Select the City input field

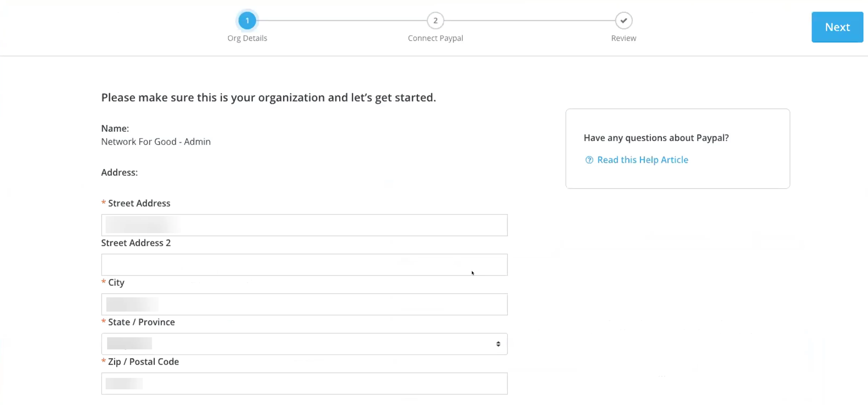pos(304,304)
